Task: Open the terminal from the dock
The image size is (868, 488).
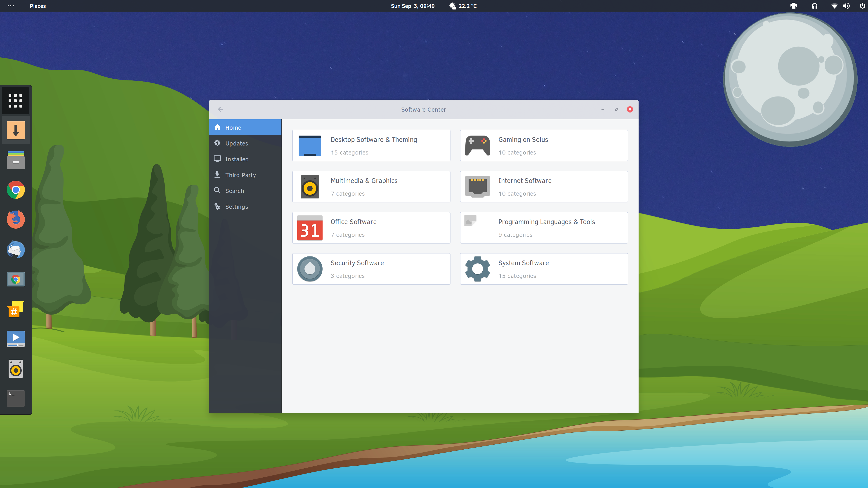Action: 16,398
